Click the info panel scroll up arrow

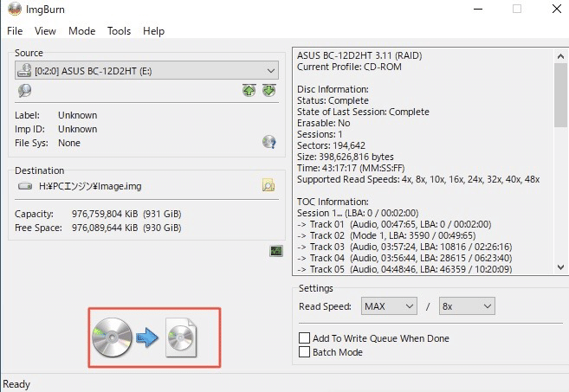(560, 56)
